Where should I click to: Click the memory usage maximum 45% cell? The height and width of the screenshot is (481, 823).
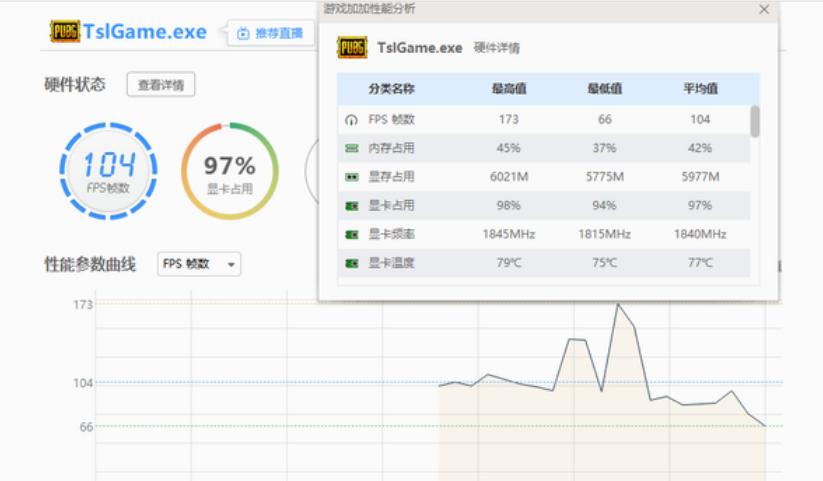tap(509, 148)
